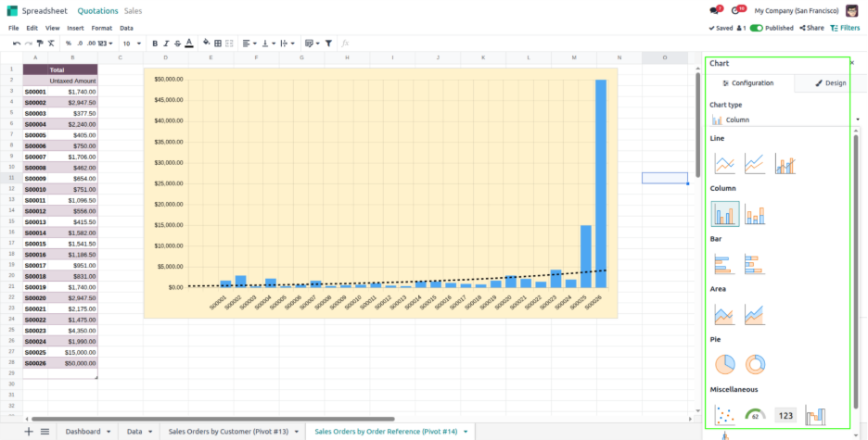Choose the Gauge chart type
Screen dimensions: 868x440
click(x=755, y=415)
